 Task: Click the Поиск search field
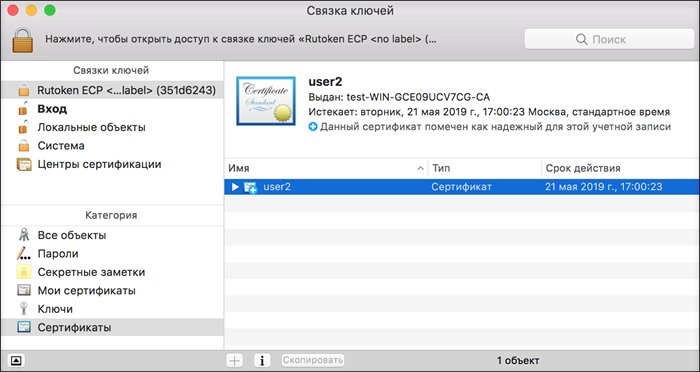point(609,39)
